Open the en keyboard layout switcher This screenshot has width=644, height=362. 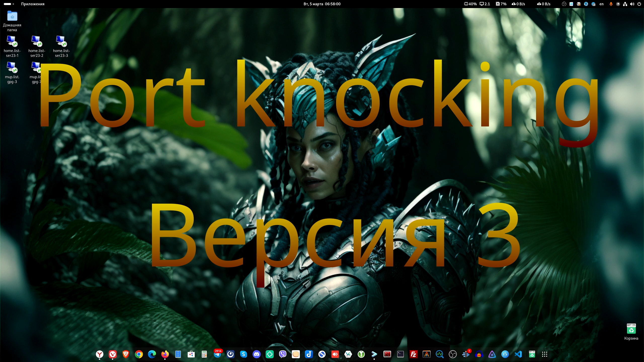pos(601,4)
